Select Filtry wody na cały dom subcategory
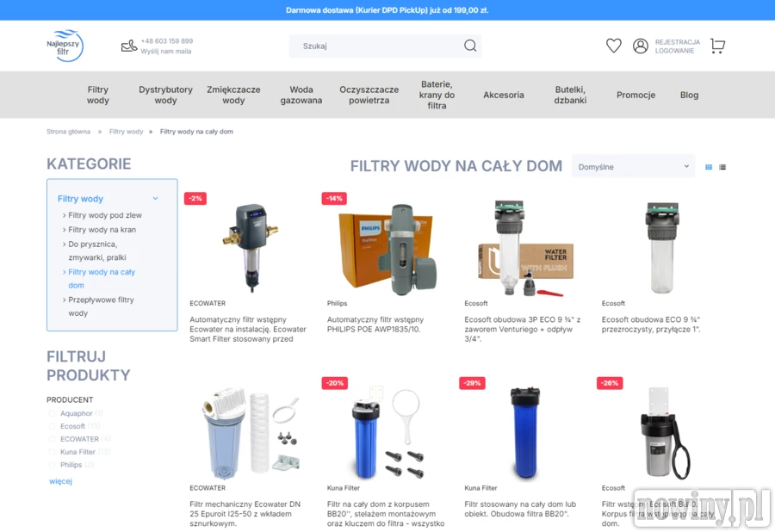This screenshot has width=775, height=532. [102, 279]
